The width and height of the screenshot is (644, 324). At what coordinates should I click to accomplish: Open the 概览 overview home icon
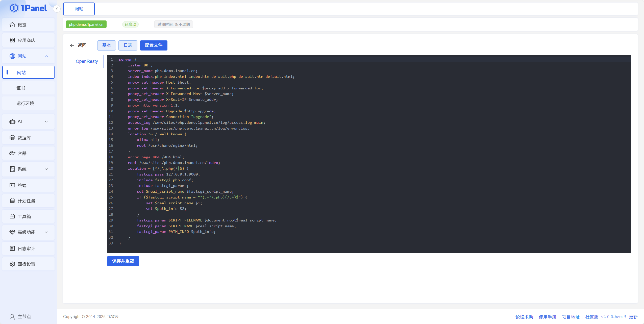pyautogui.click(x=12, y=25)
